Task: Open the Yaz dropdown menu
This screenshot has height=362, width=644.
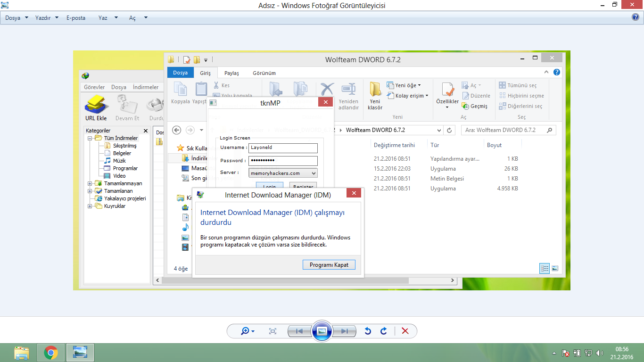Action: (x=109, y=18)
